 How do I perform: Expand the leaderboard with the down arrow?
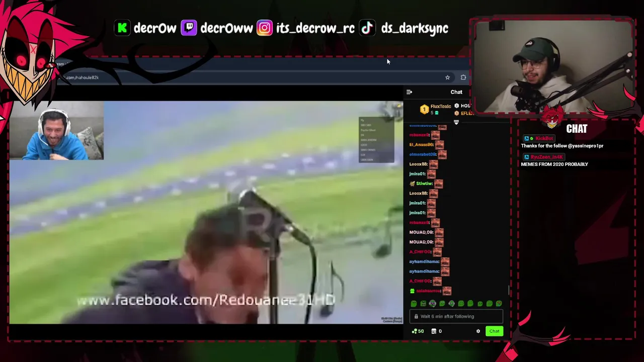(456, 122)
